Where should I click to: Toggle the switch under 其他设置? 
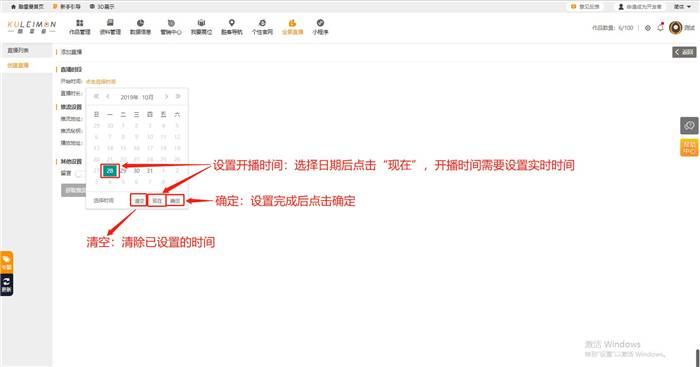pos(79,174)
